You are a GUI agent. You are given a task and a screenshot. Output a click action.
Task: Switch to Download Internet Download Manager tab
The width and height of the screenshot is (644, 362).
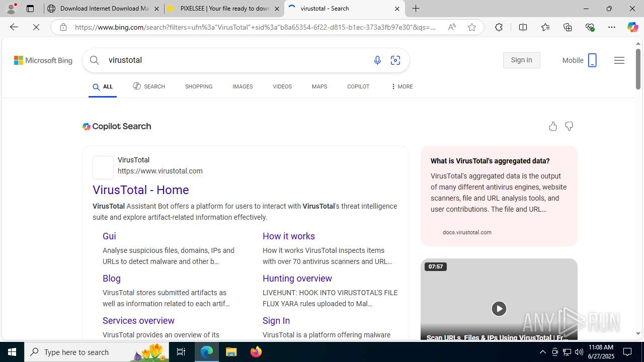coord(104,9)
